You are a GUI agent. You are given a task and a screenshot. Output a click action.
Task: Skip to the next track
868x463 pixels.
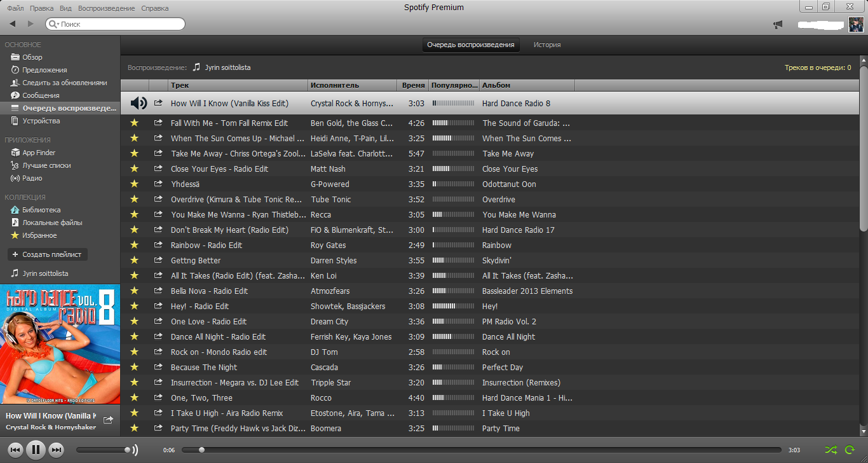coord(57,450)
